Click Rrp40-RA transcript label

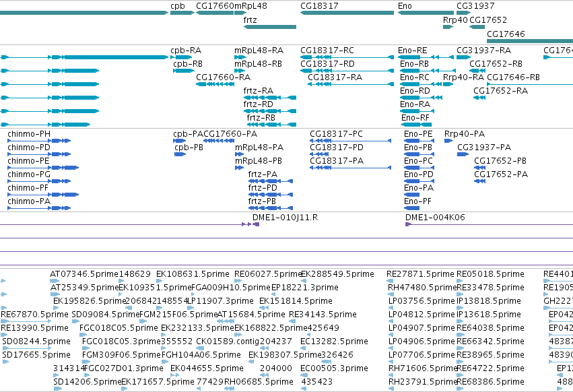pyautogui.click(x=463, y=77)
